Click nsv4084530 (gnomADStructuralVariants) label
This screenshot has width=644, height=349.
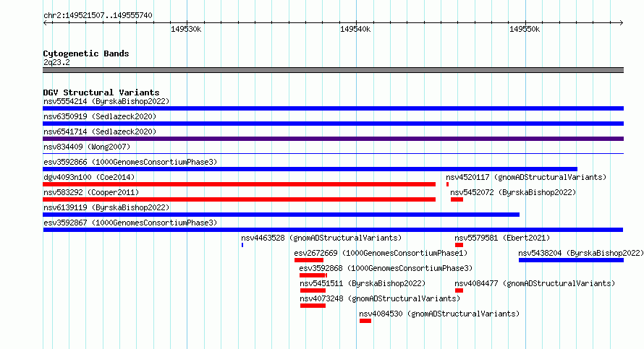pos(439,314)
